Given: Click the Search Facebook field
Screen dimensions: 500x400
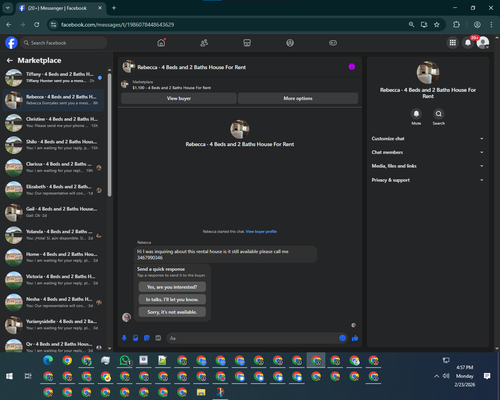Looking at the screenshot, I should pyautogui.click(x=63, y=43).
